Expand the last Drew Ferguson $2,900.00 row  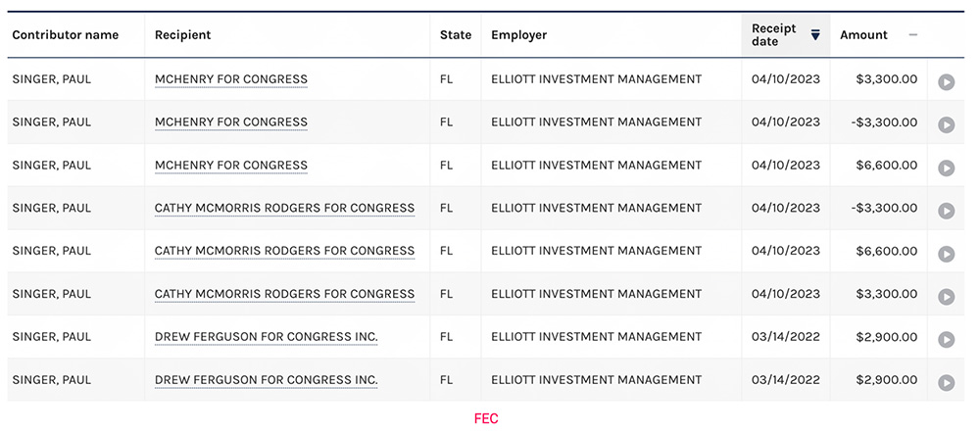click(946, 382)
